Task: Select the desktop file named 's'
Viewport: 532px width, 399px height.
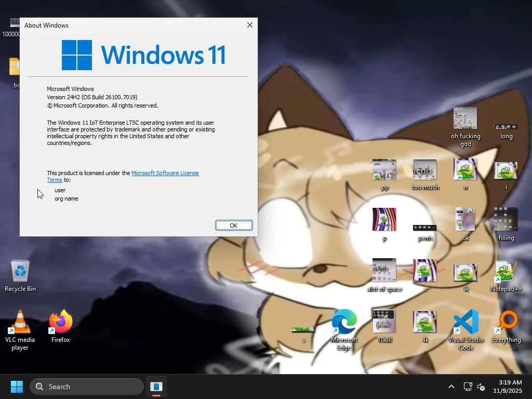Action: (x=303, y=334)
